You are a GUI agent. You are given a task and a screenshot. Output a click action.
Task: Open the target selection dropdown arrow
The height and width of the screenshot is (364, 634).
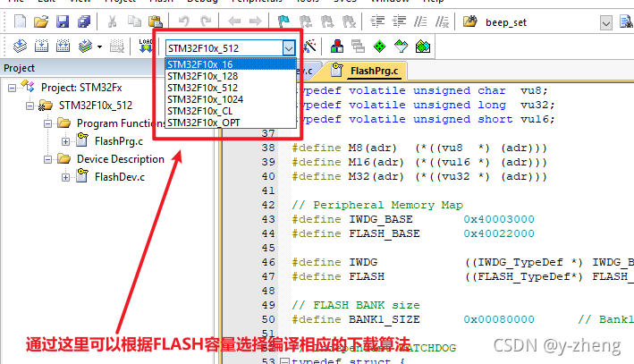288,48
